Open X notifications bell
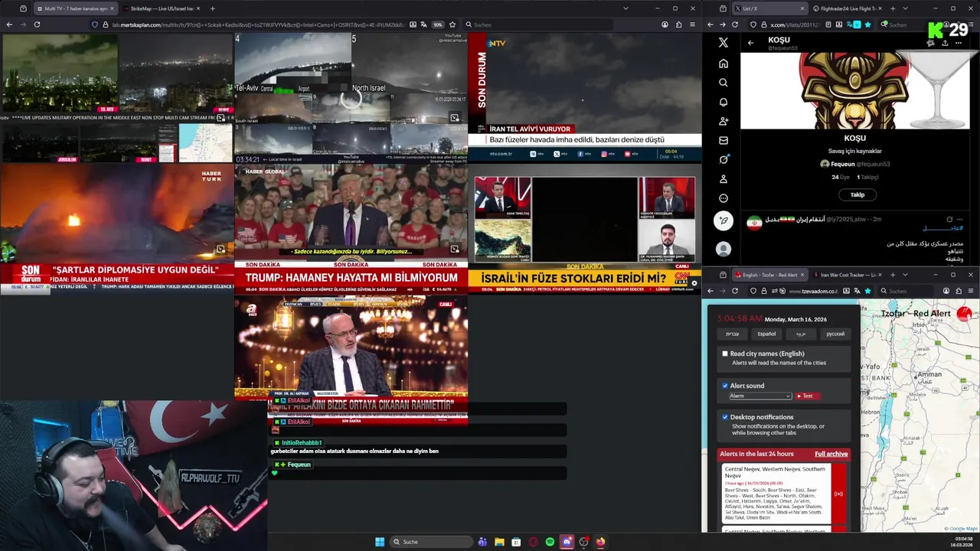 tap(724, 102)
